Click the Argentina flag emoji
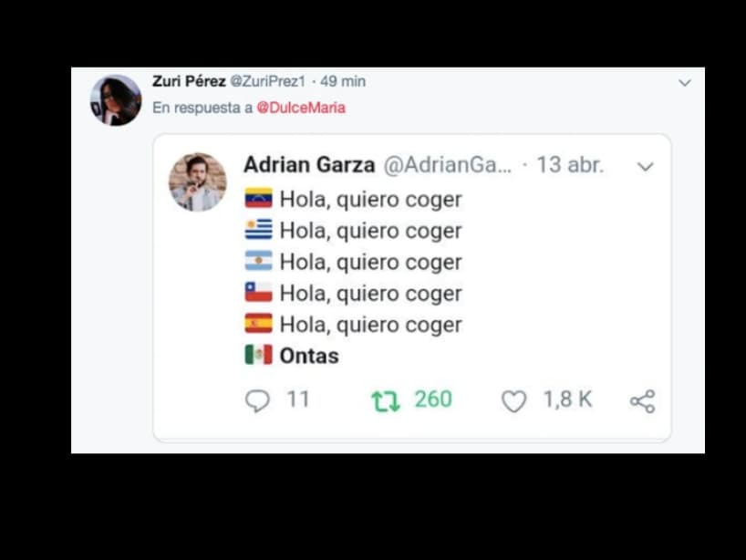 coord(258,261)
